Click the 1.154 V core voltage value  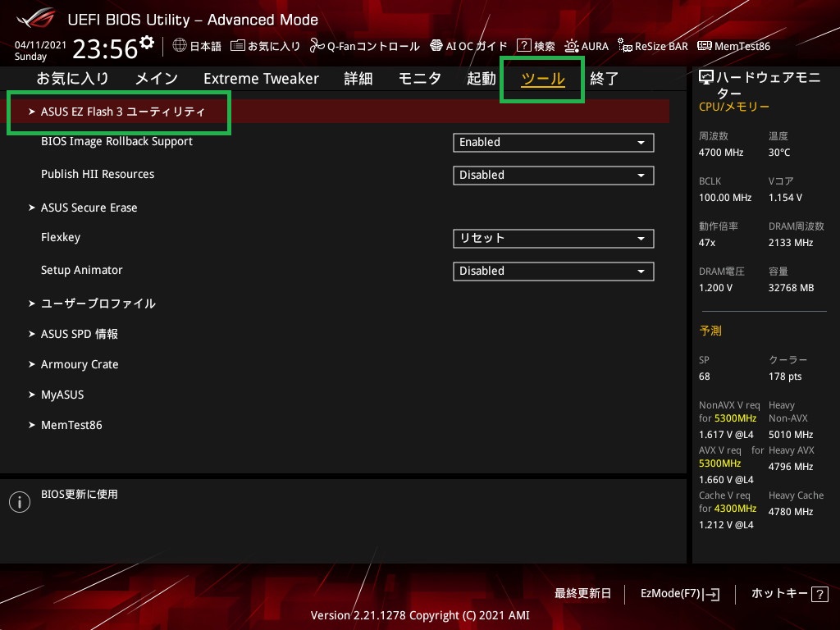pyautogui.click(x=785, y=198)
